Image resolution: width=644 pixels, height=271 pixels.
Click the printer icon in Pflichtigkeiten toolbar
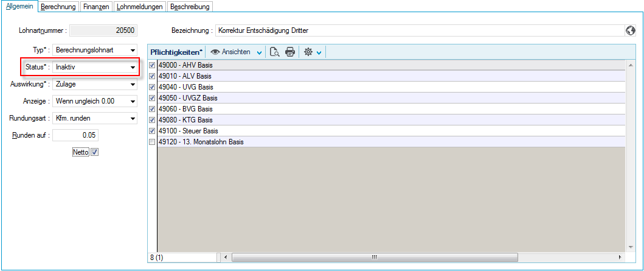(290, 52)
